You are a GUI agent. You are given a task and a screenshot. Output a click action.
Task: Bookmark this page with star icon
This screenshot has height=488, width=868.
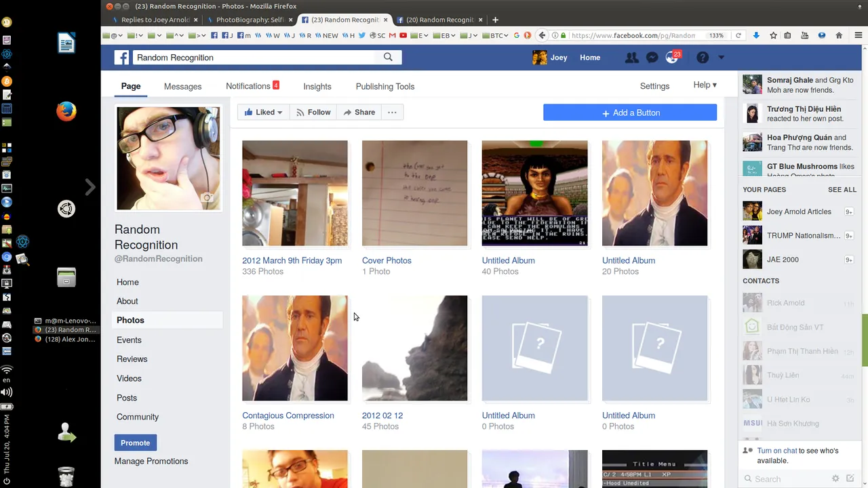(773, 35)
